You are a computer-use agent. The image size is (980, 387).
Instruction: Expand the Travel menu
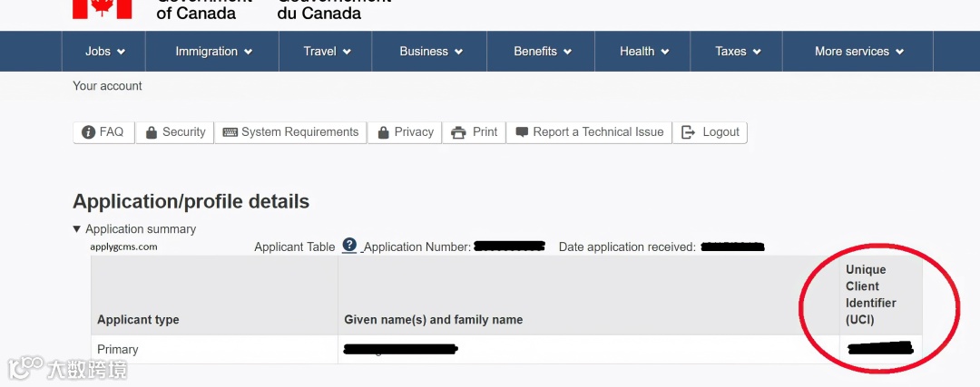tap(327, 52)
